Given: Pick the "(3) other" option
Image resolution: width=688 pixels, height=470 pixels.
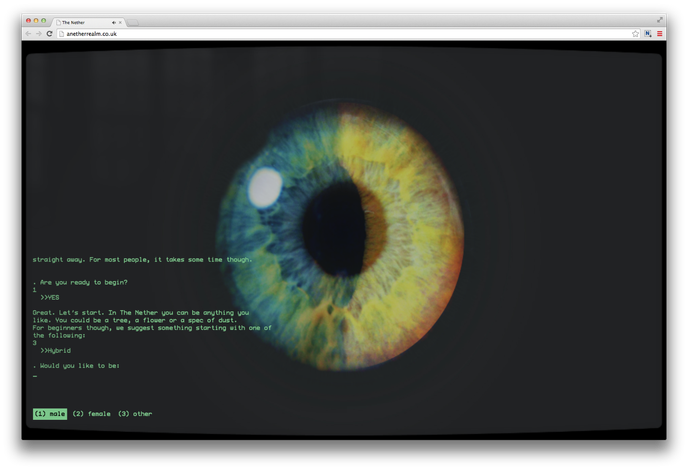Looking at the screenshot, I should tap(135, 413).
